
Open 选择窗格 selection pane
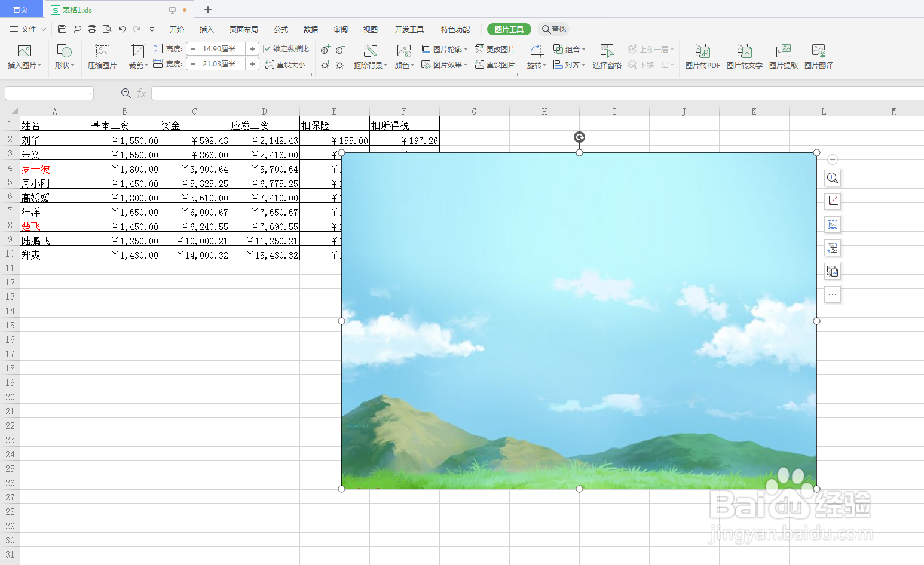click(x=607, y=57)
